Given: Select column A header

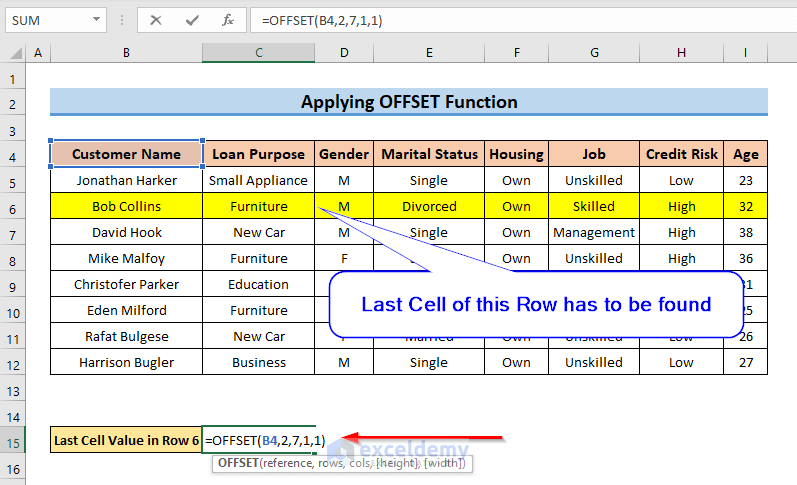Looking at the screenshot, I should coord(38,53).
